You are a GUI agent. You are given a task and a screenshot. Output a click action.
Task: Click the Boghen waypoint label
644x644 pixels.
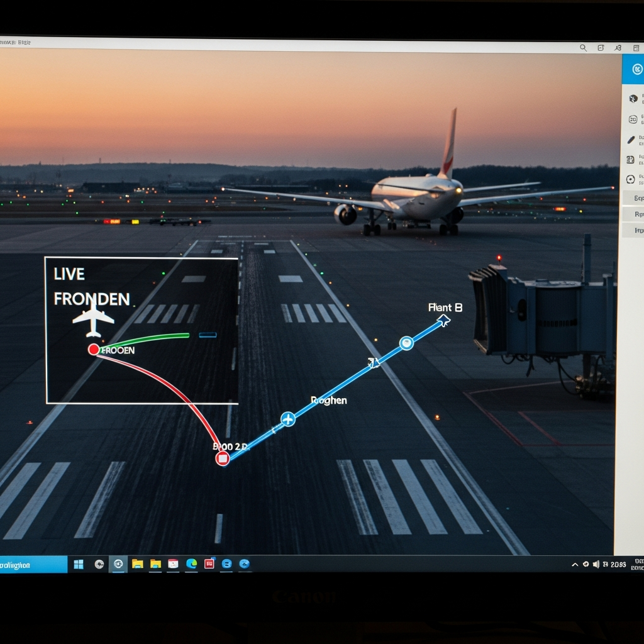[329, 400]
